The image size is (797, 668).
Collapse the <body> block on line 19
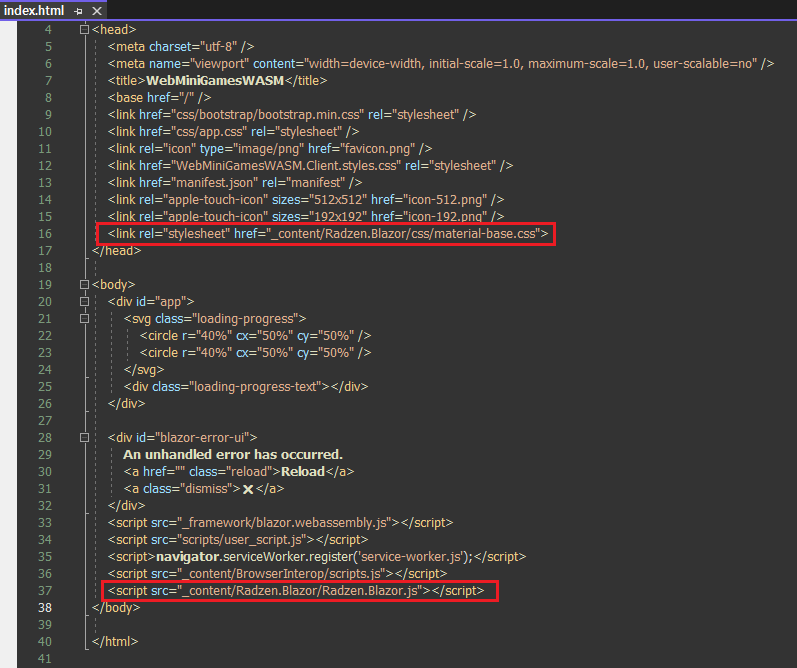pyautogui.click(x=84, y=285)
